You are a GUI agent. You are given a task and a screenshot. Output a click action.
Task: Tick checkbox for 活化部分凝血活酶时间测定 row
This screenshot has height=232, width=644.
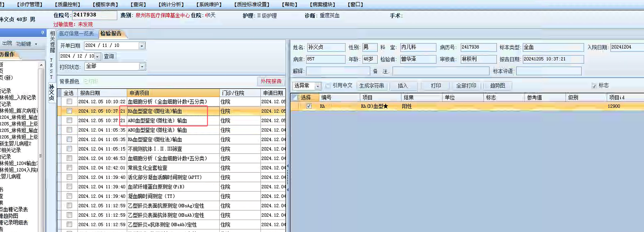coord(69,177)
